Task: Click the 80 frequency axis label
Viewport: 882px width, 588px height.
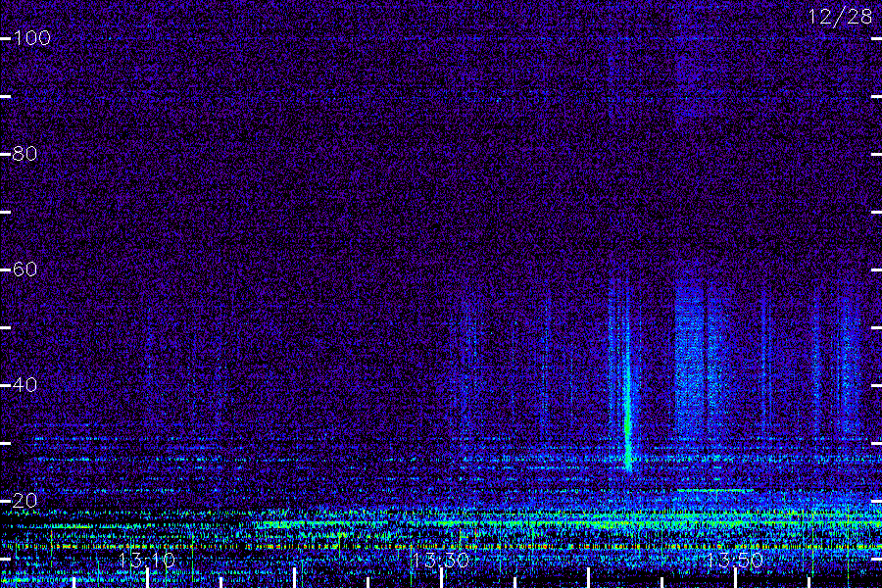Action: 24,154
